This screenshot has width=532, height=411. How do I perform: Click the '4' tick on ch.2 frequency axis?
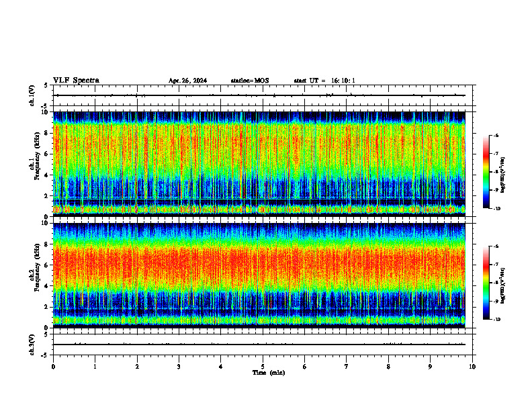click(x=47, y=286)
